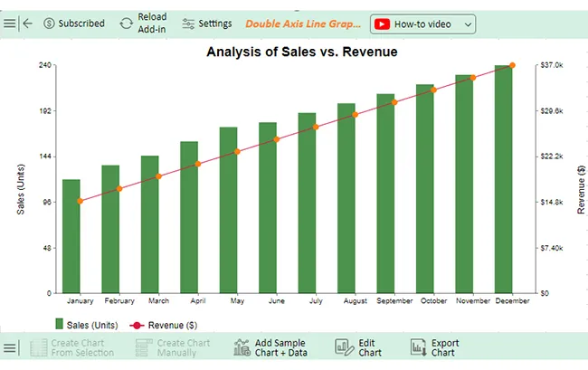
Task: Click the back arrow icon
Action: tap(27, 24)
